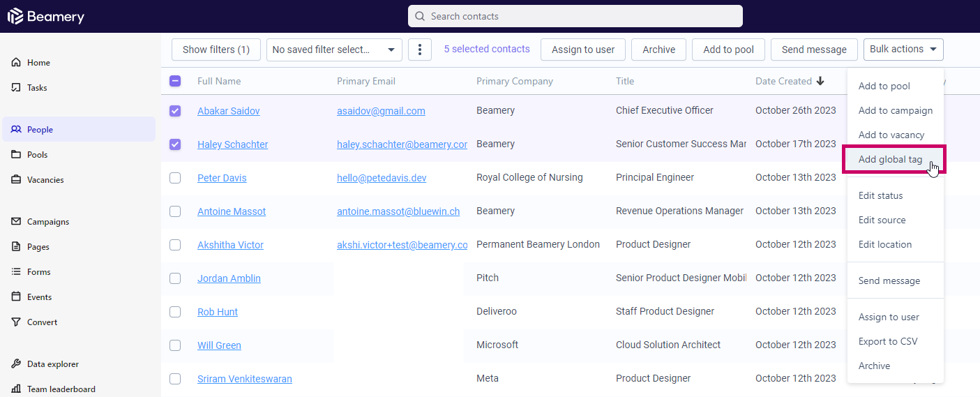Viewport: 980px width, 397px height.
Task: Check Antoine Massot row checkbox
Action: click(175, 211)
